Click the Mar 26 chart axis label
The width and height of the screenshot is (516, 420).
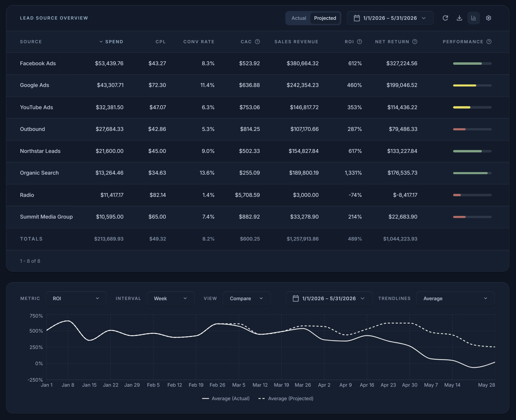coord(303,385)
